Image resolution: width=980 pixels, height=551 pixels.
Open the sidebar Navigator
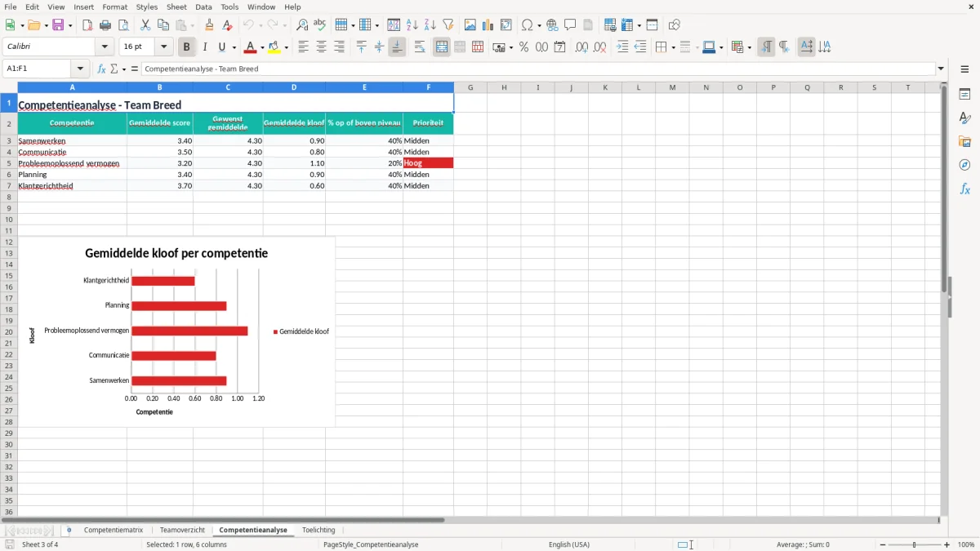964,166
